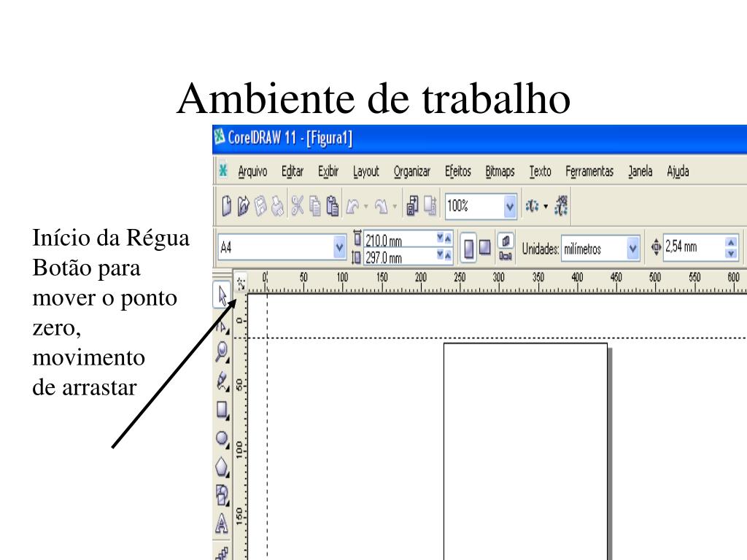Open the zoom level 100% dropdown
This screenshot has height=560, width=747.
(x=510, y=206)
